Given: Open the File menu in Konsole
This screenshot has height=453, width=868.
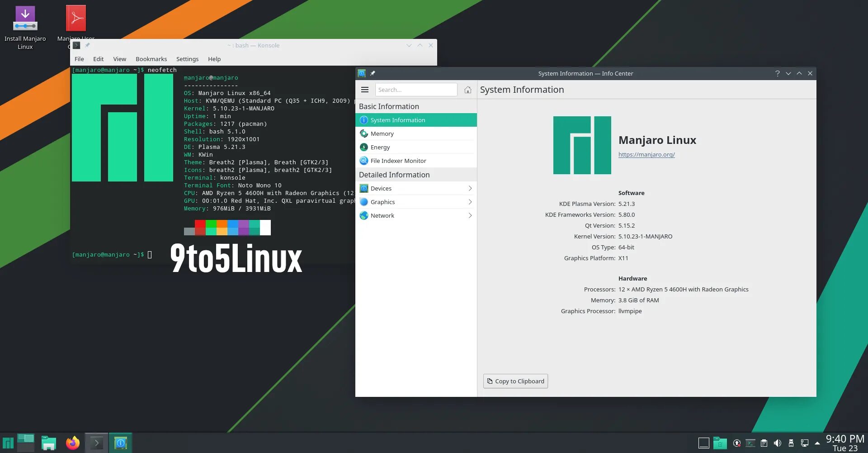Looking at the screenshot, I should tap(79, 59).
